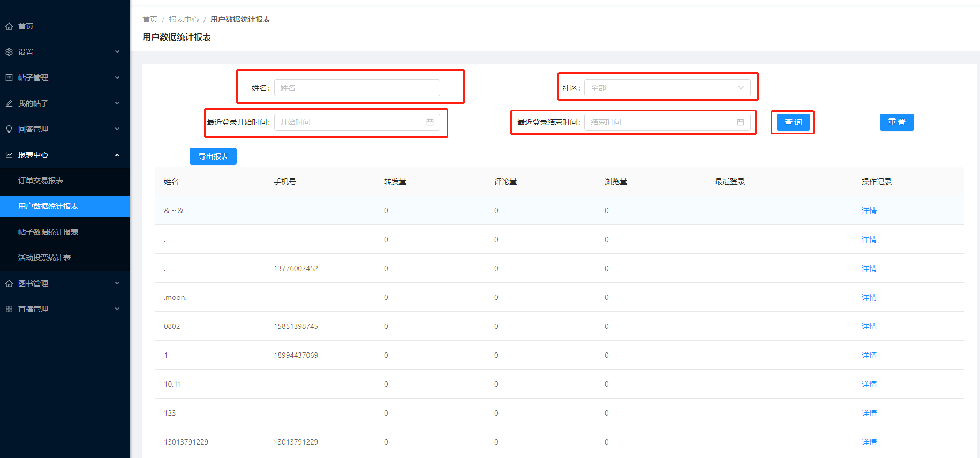Click the name cell 0802

click(x=172, y=326)
